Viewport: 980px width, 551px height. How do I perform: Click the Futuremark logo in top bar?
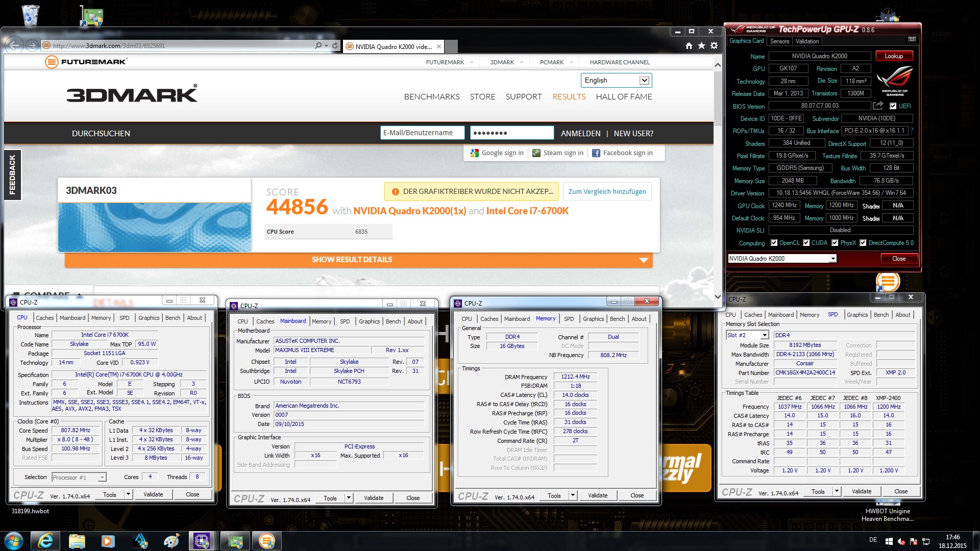tap(86, 62)
